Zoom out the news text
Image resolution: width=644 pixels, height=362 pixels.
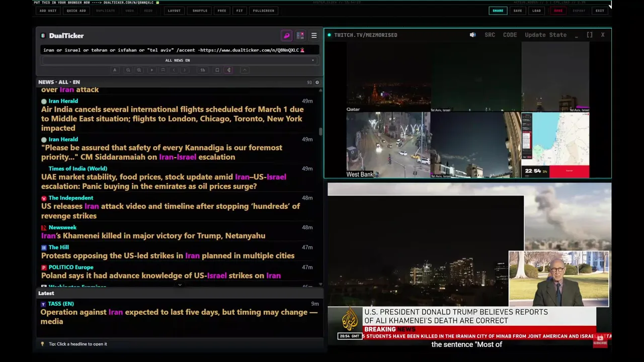(x=128, y=70)
